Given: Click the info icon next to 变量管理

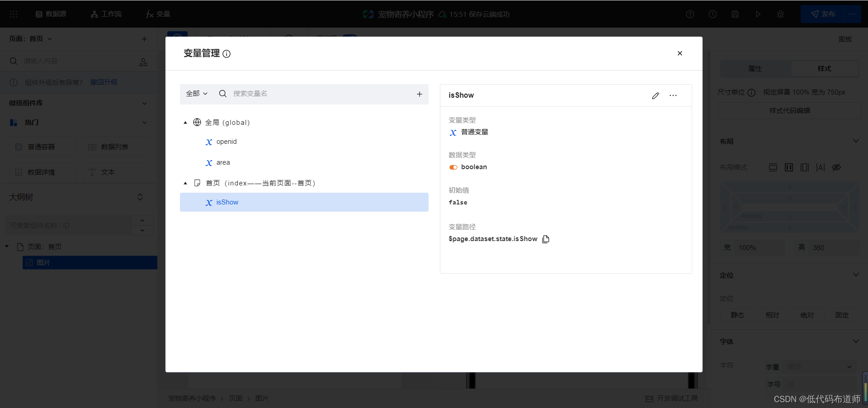Looking at the screenshot, I should 226,54.
